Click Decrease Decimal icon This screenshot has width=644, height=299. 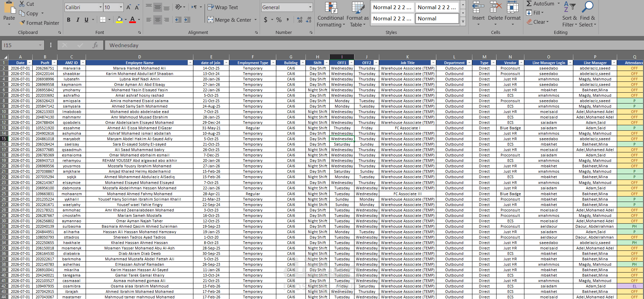(x=309, y=20)
